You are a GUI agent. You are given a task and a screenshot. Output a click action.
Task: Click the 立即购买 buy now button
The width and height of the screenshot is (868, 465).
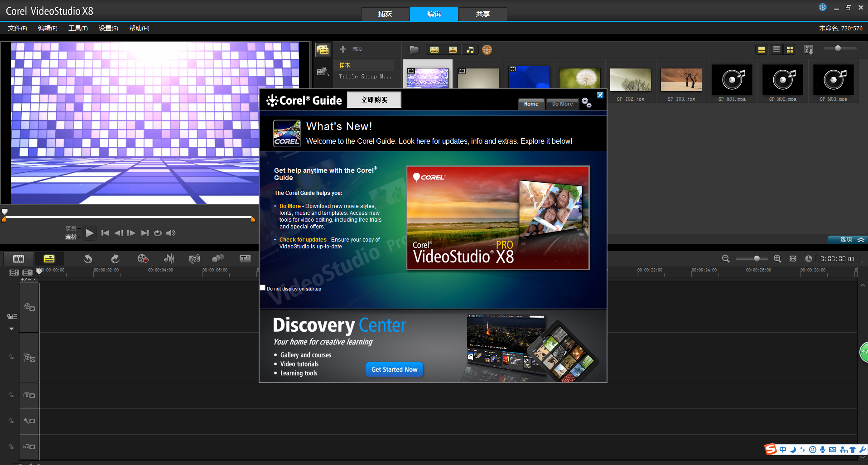374,100
